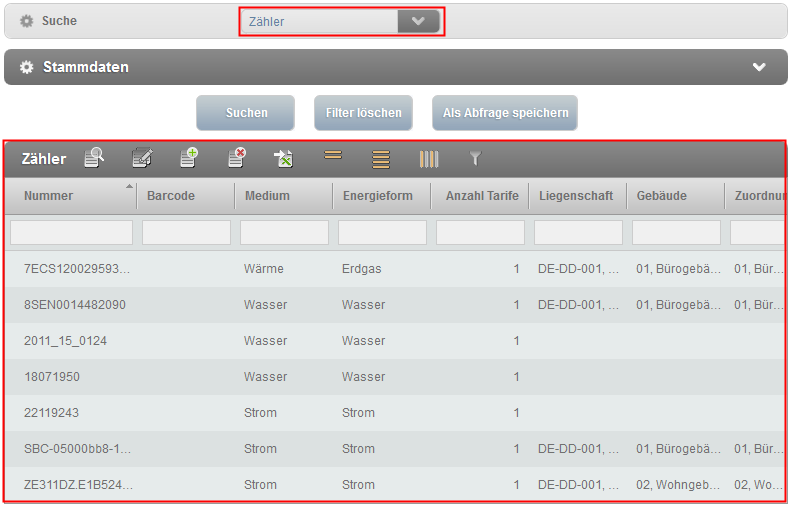Click the Suchen button
Screen dimensions: 791x507
(x=246, y=113)
